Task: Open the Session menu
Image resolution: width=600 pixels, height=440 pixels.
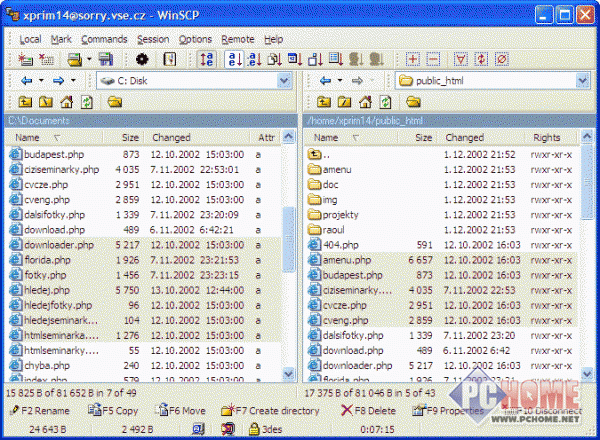Action: tap(153, 39)
